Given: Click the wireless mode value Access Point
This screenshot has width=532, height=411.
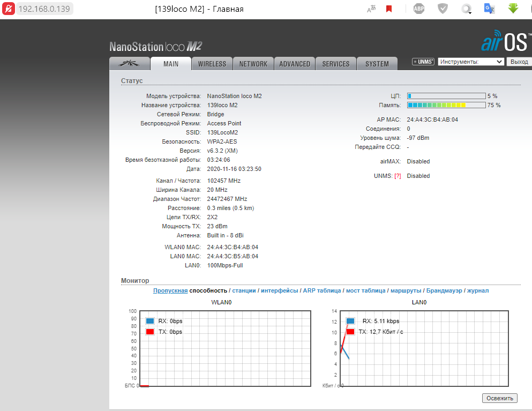Looking at the screenshot, I should pyautogui.click(x=224, y=124).
